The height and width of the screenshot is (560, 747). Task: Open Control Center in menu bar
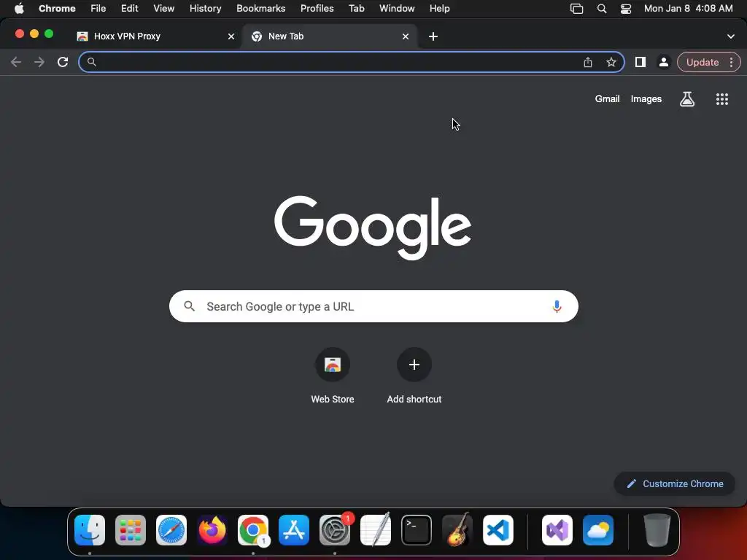pos(625,9)
